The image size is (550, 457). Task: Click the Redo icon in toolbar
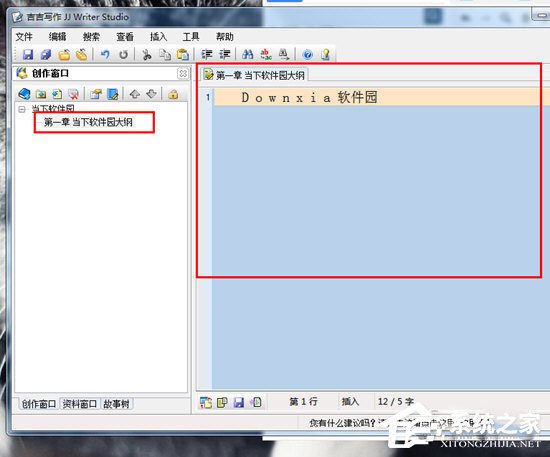[123, 55]
